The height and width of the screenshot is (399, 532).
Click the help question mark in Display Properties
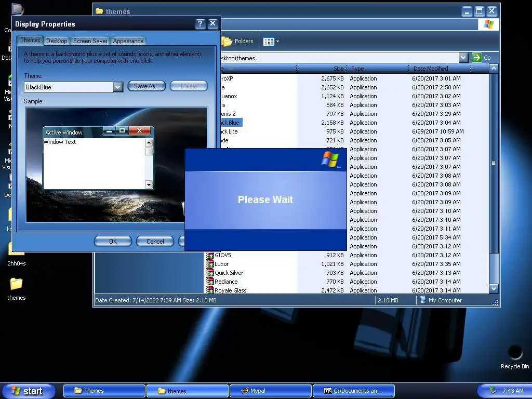[x=200, y=23]
